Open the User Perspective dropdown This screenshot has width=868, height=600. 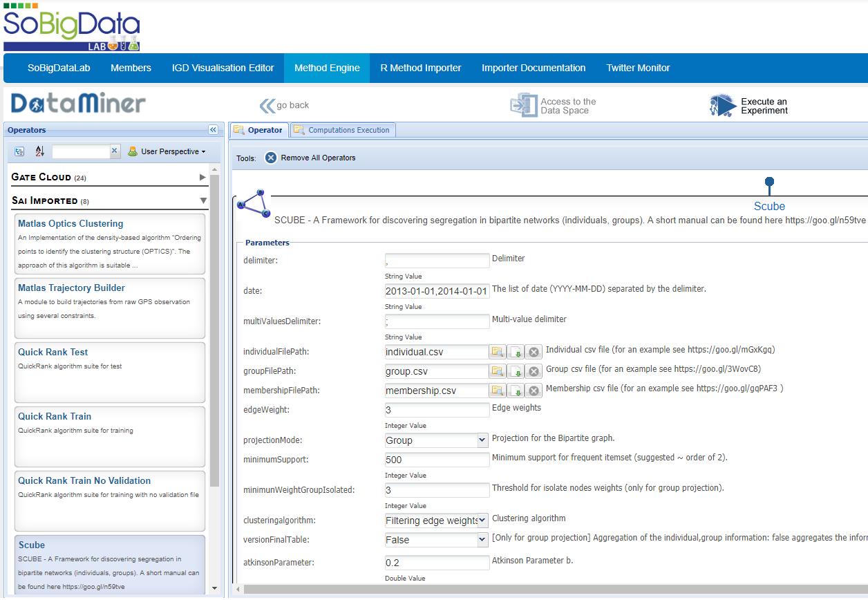167,151
